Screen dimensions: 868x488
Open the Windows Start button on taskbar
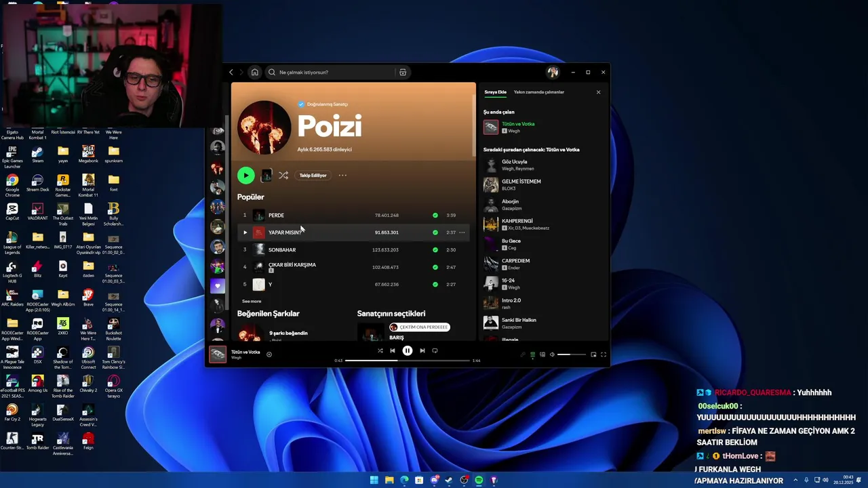point(374,480)
